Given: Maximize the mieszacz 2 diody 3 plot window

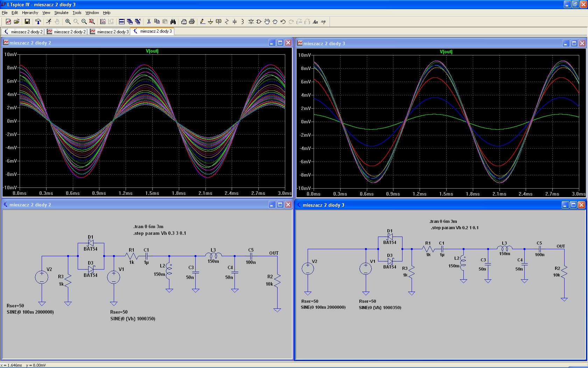Looking at the screenshot, I should tap(574, 43).
